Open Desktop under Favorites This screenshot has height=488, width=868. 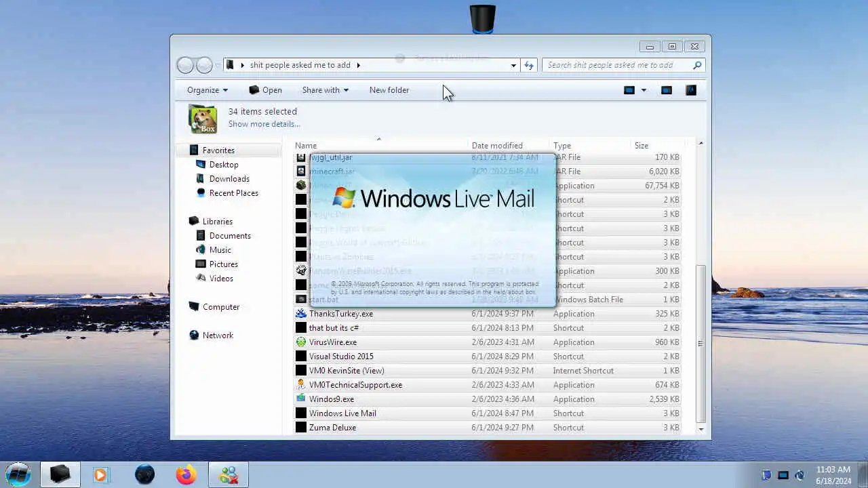[x=224, y=165]
